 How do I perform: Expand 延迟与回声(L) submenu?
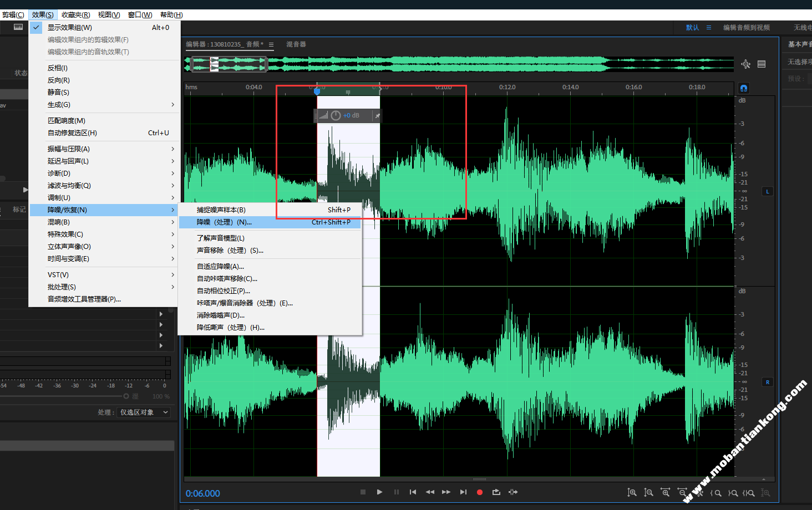(104, 161)
